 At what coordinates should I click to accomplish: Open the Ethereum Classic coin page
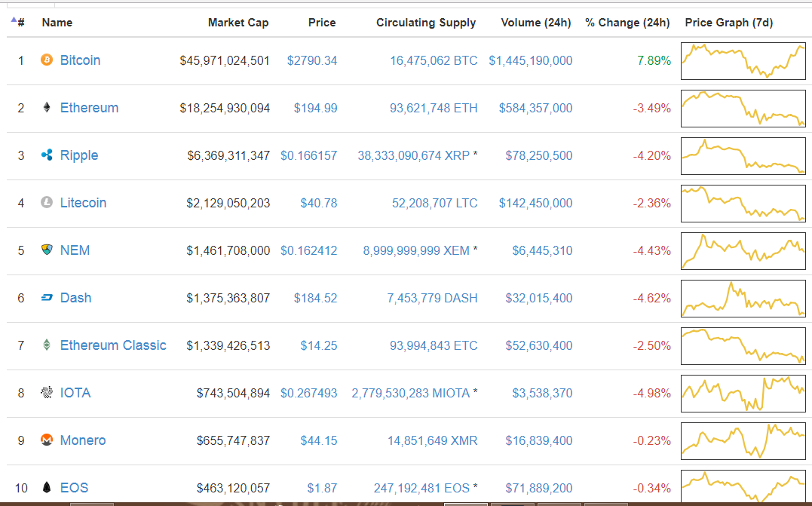click(113, 345)
